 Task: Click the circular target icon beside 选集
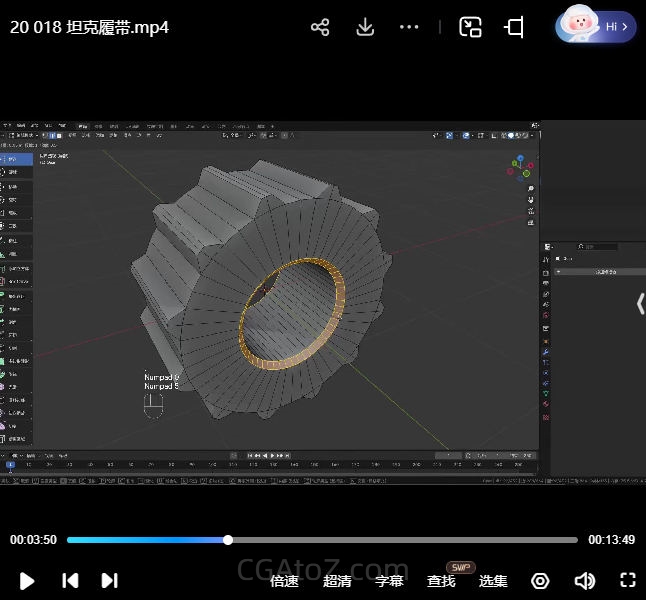point(540,580)
